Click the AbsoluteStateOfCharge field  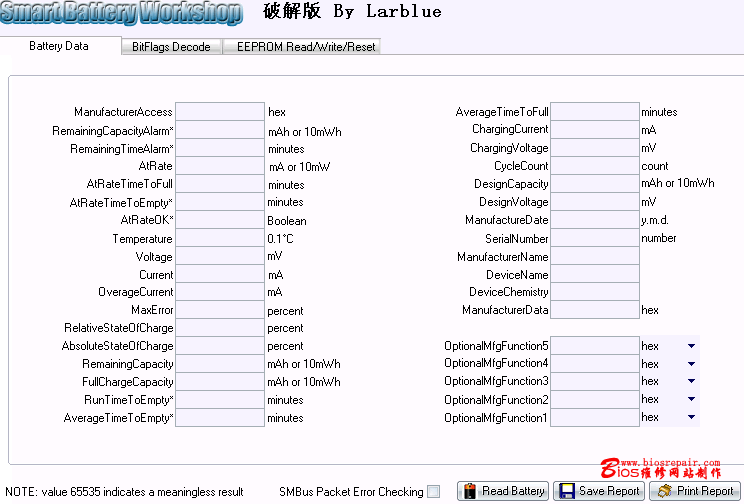pos(220,346)
